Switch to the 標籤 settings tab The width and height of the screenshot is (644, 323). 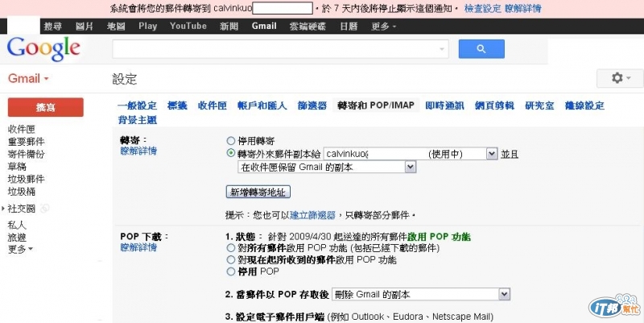(177, 106)
